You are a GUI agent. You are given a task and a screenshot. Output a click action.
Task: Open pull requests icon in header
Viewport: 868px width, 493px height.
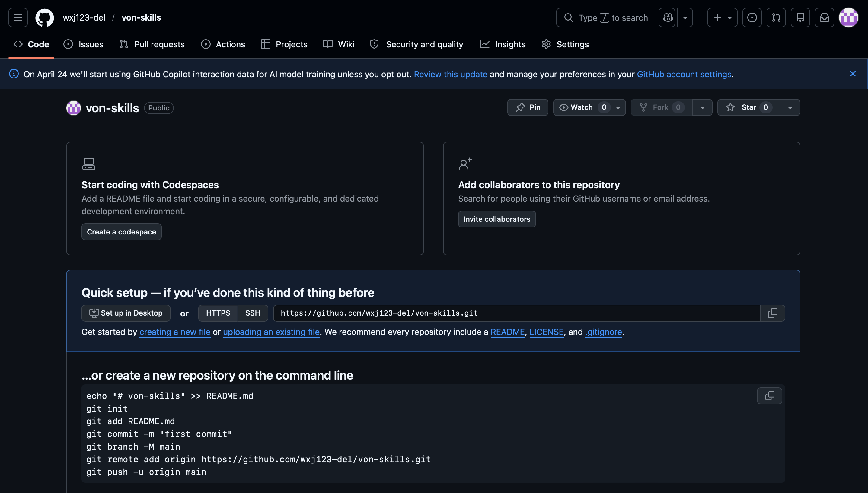[x=776, y=17]
